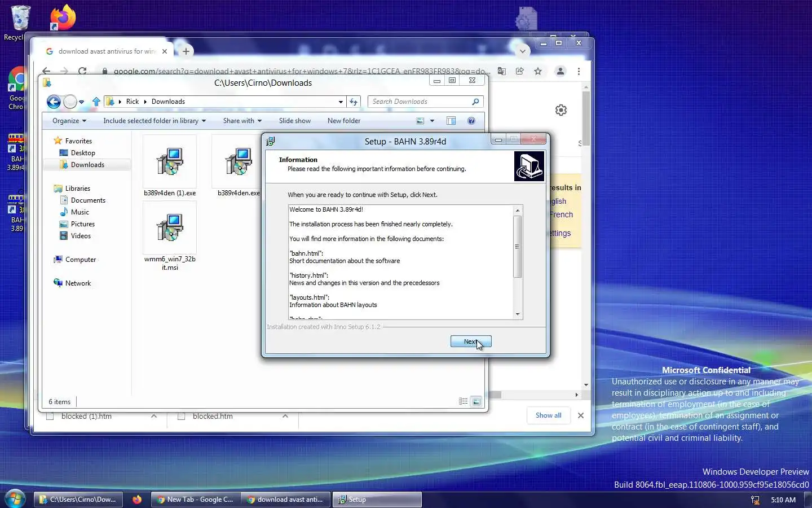Viewport: 812px width, 508px height.
Task: Select Favorites in navigation pane
Action: (x=78, y=141)
